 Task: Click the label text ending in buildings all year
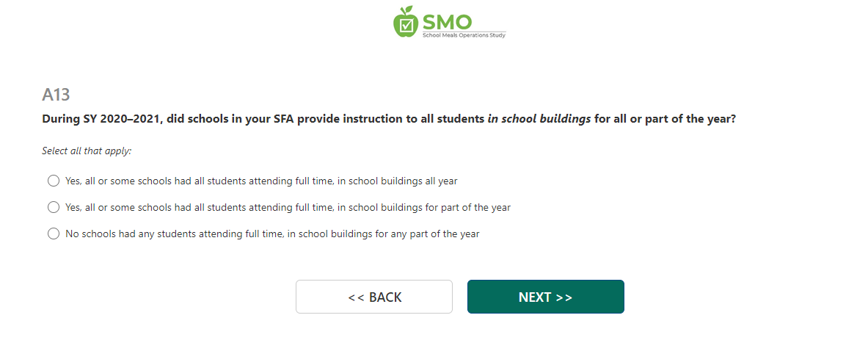pos(261,181)
